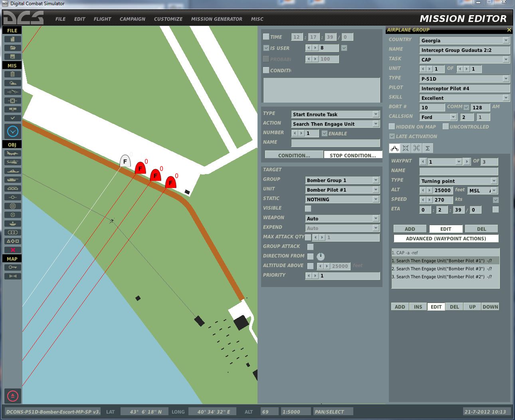Select the navigation point tool icon
The height and width of the screenshot is (420, 515).
coord(12,197)
